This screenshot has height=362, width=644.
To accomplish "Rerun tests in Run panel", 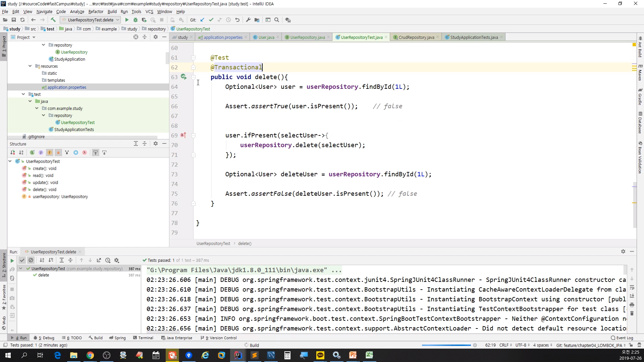I will pos(12,260).
